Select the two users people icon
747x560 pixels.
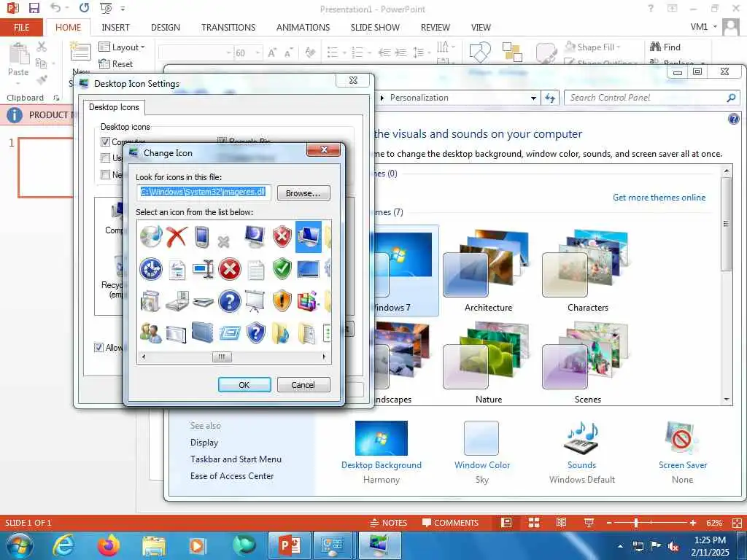click(x=151, y=332)
